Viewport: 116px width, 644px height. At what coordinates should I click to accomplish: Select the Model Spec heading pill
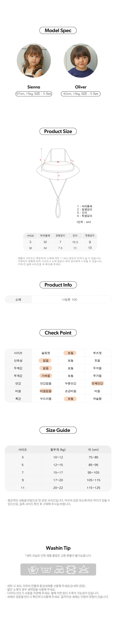(58, 31)
